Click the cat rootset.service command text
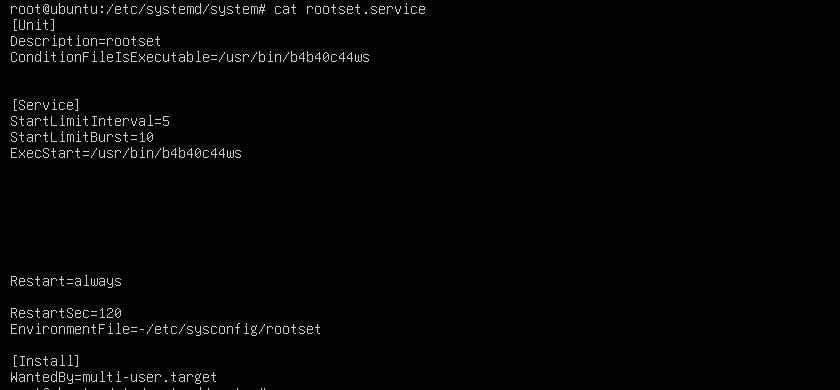Viewport: 840px width, 390px height. tap(350, 9)
